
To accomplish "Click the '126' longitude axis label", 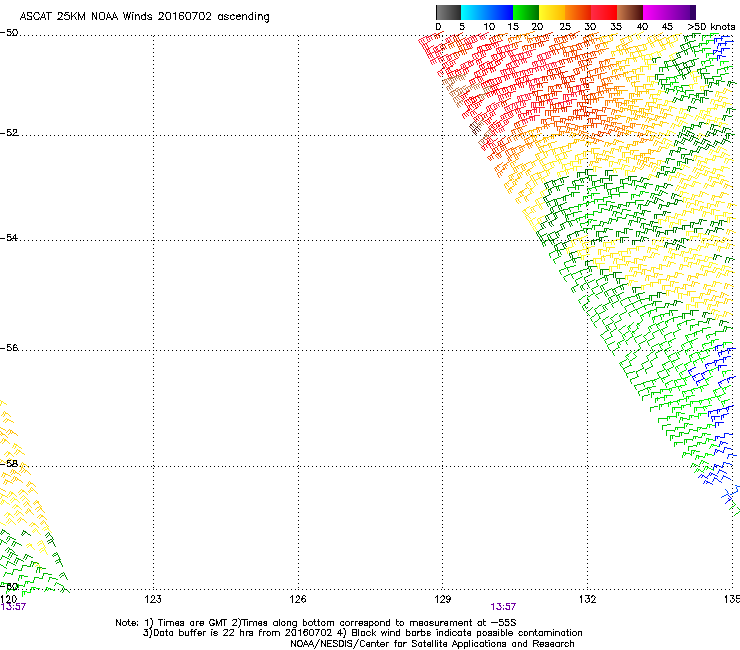I will click(298, 599).
